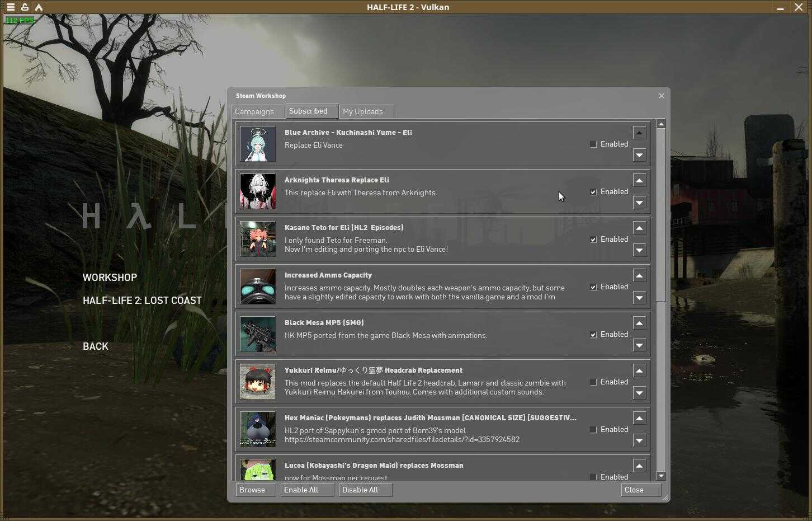Move Black Mesa MP5 mod down
This screenshot has width=812, height=521.
point(639,345)
